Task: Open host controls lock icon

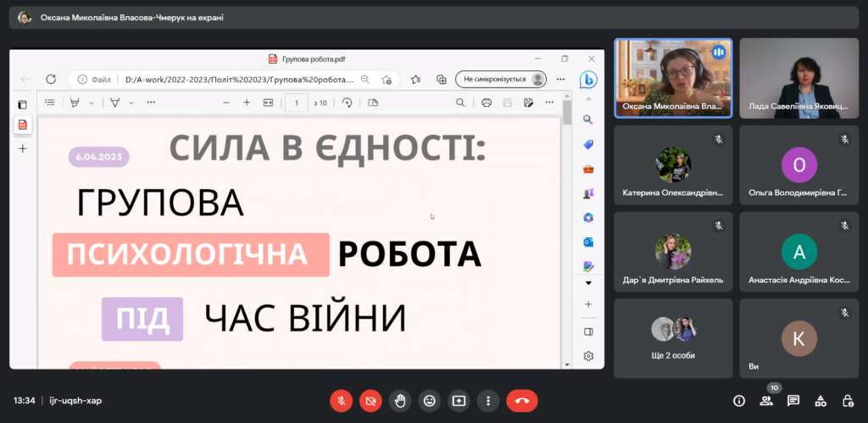Action: click(x=848, y=401)
